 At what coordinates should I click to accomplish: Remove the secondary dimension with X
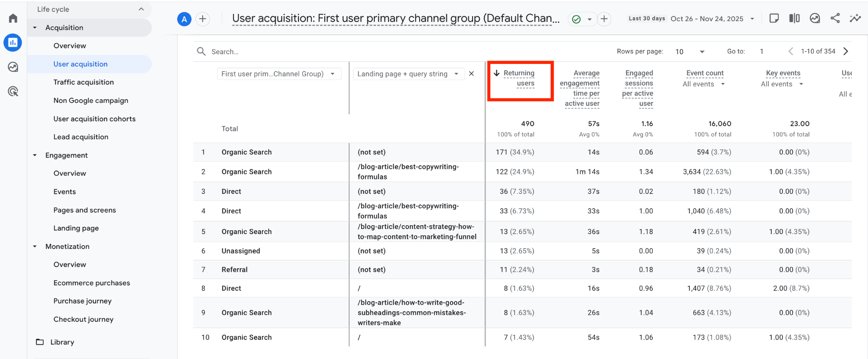pyautogui.click(x=471, y=74)
